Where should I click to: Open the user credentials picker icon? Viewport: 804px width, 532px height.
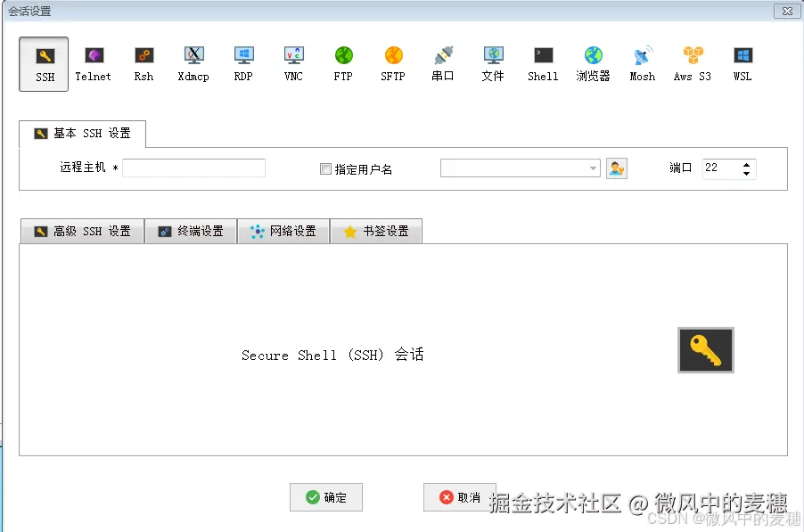coord(617,168)
